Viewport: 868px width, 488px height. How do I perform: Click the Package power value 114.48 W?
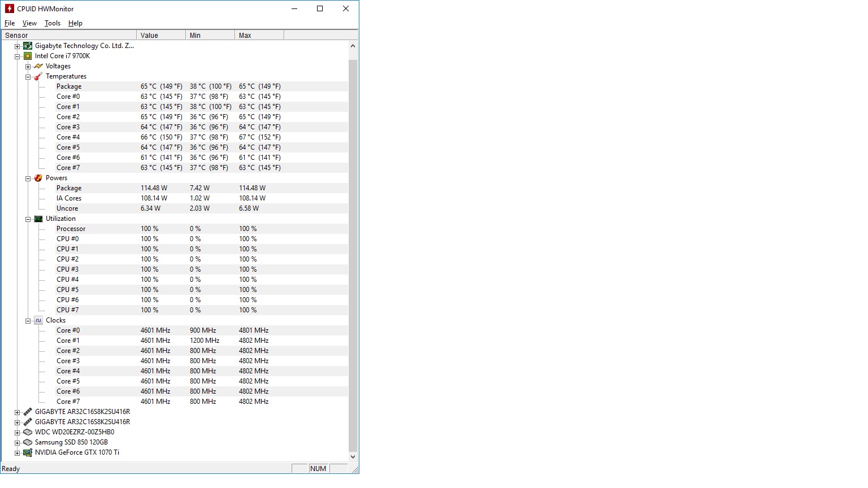click(154, 188)
